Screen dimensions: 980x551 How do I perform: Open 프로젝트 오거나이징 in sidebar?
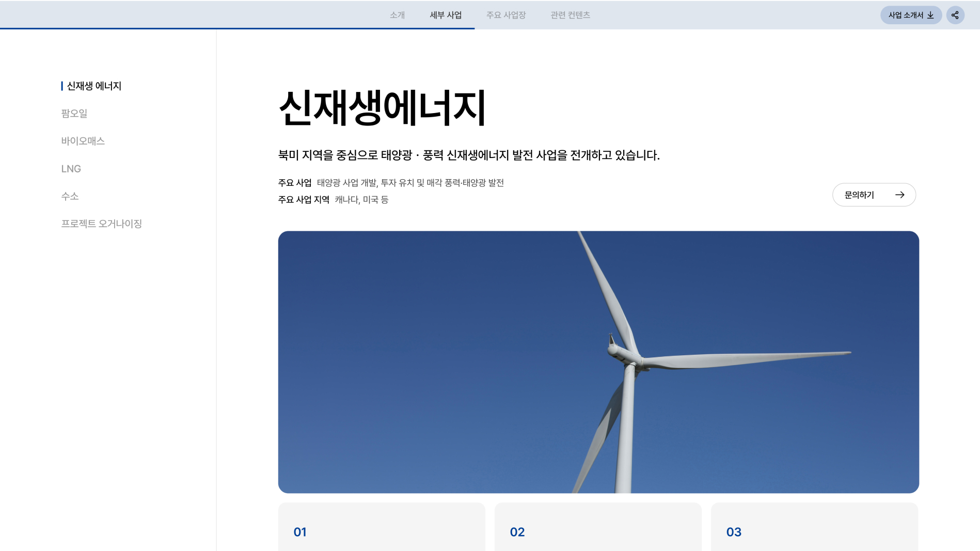(101, 224)
